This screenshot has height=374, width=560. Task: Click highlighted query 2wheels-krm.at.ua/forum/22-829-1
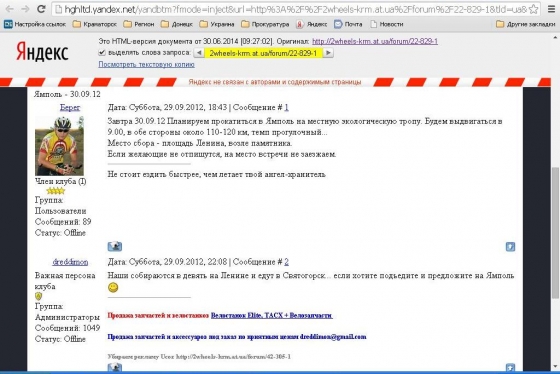pyautogui.click(x=263, y=53)
